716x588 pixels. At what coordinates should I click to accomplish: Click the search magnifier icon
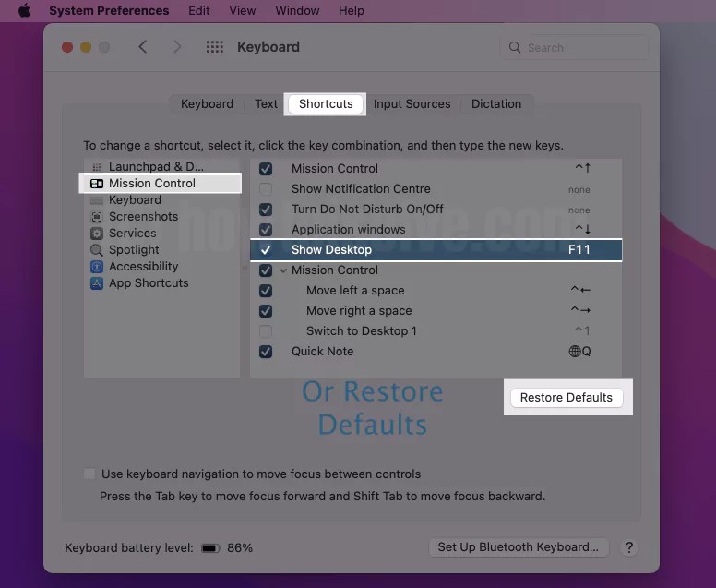click(515, 47)
